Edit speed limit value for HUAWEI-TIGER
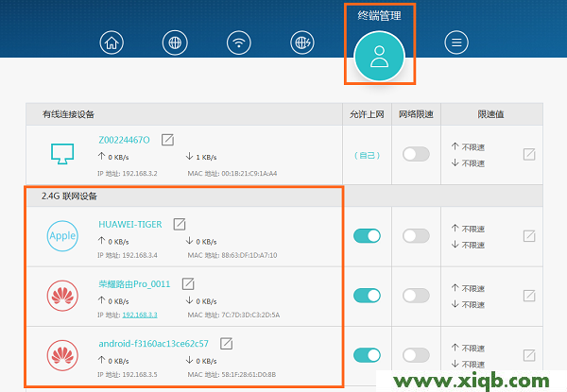The image size is (567, 392). pyautogui.click(x=530, y=235)
